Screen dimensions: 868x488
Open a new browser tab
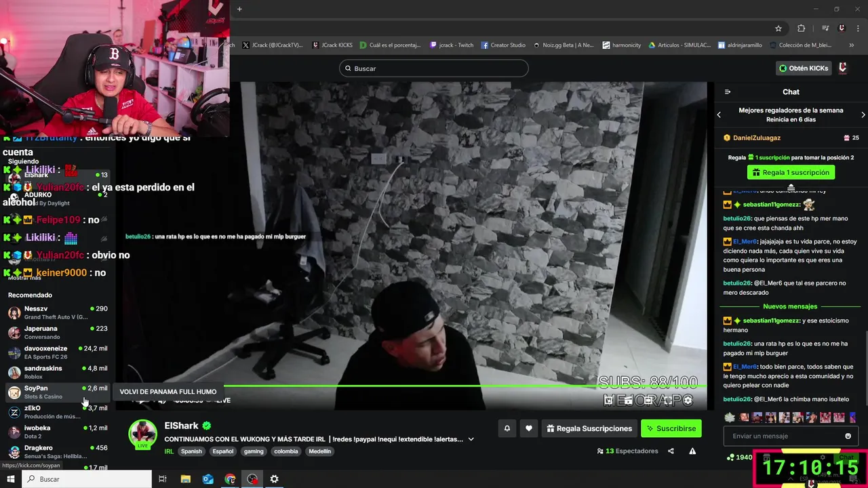tap(239, 9)
